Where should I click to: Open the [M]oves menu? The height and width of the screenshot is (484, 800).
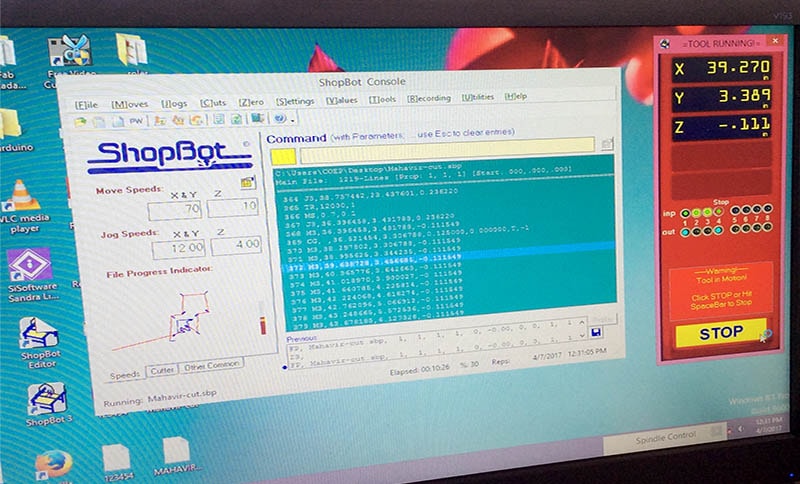tap(130, 104)
